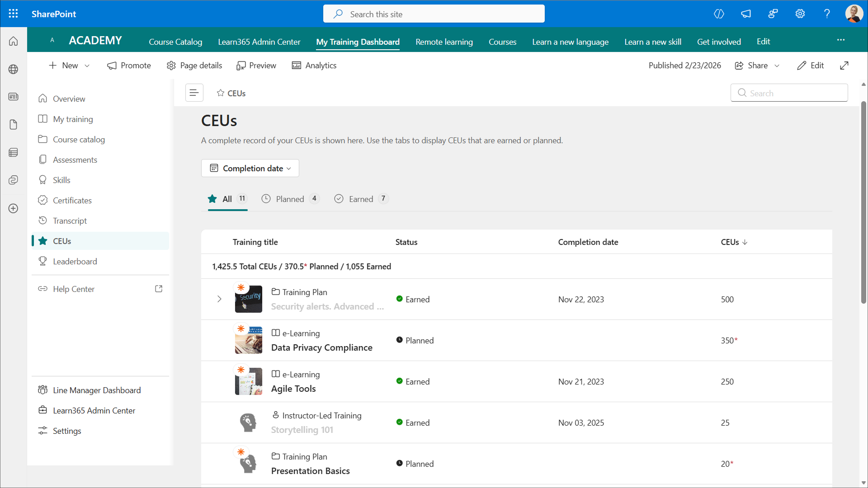The image size is (868, 488).
Task: Switch to the Earned tab
Action: coord(361,199)
